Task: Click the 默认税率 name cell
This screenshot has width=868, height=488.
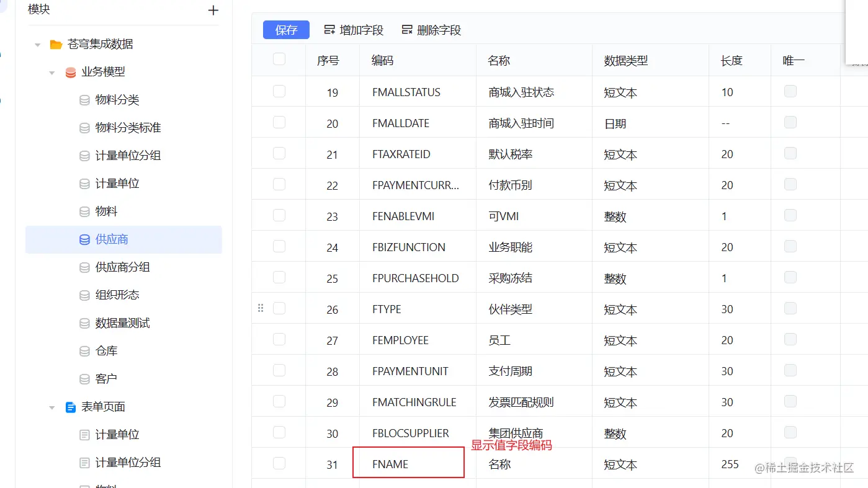Action: pyautogui.click(x=534, y=154)
